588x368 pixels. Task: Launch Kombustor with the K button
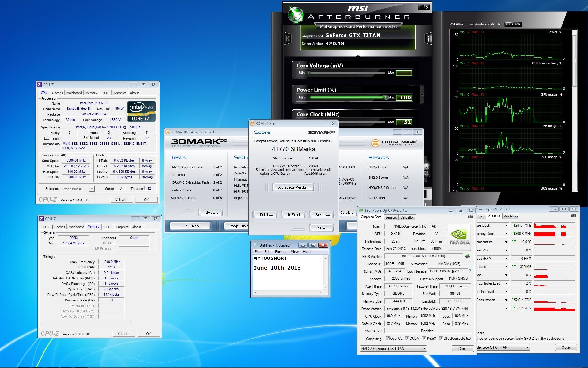pos(288,39)
